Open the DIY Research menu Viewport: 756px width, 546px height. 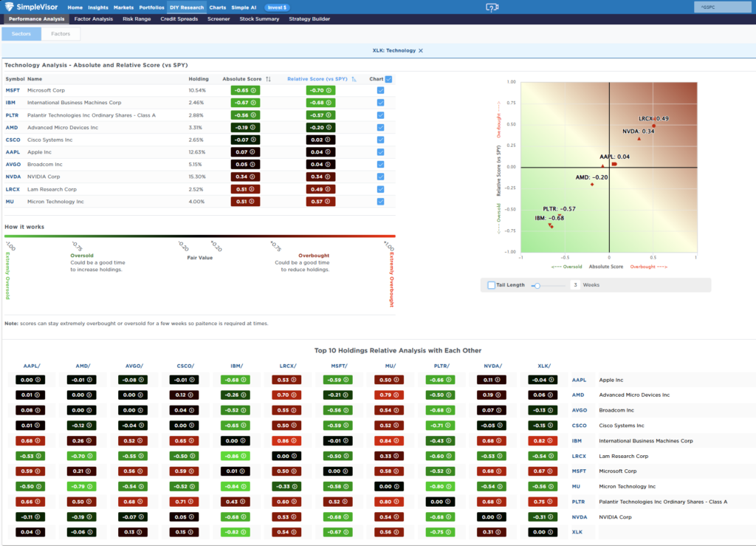point(187,7)
